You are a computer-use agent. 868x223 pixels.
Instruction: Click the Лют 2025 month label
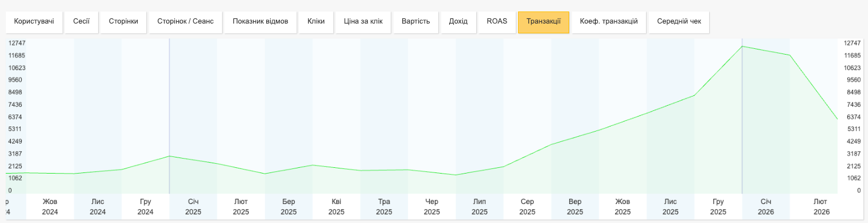coord(241,207)
